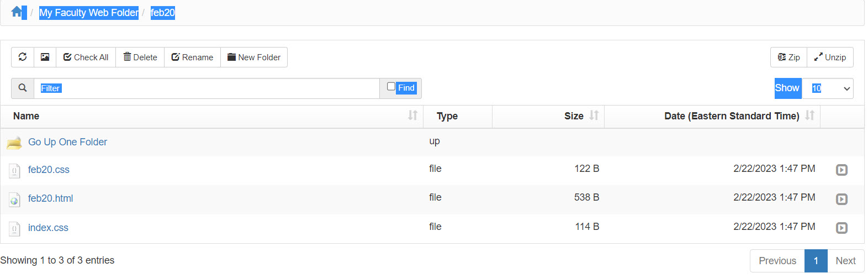Open the Show entries dropdown

(827, 88)
